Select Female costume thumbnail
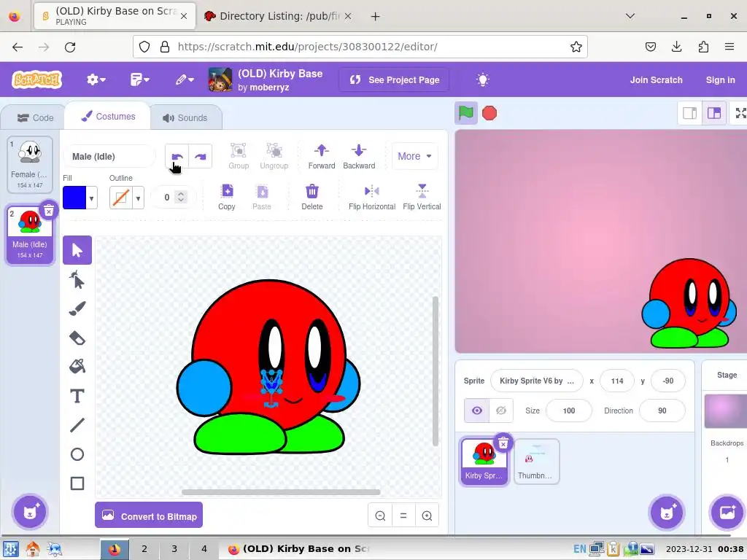 click(30, 164)
